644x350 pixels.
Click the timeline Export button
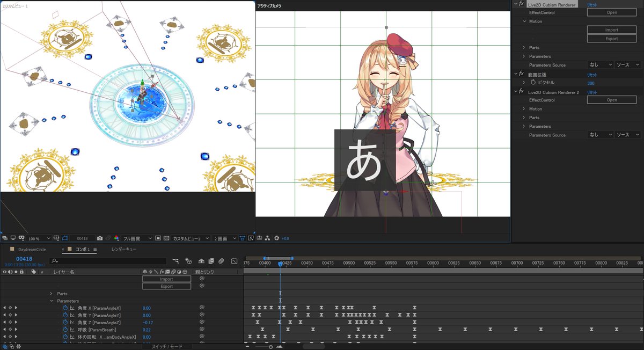click(166, 287)
